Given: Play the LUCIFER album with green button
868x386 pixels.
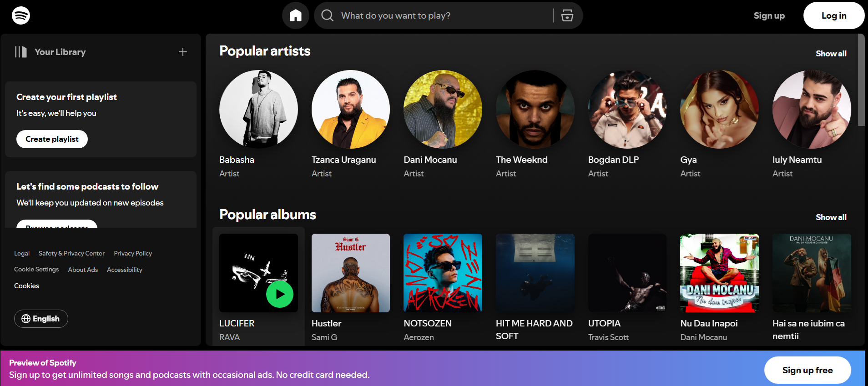Looking at the screenshot, I should coord(279,294).
